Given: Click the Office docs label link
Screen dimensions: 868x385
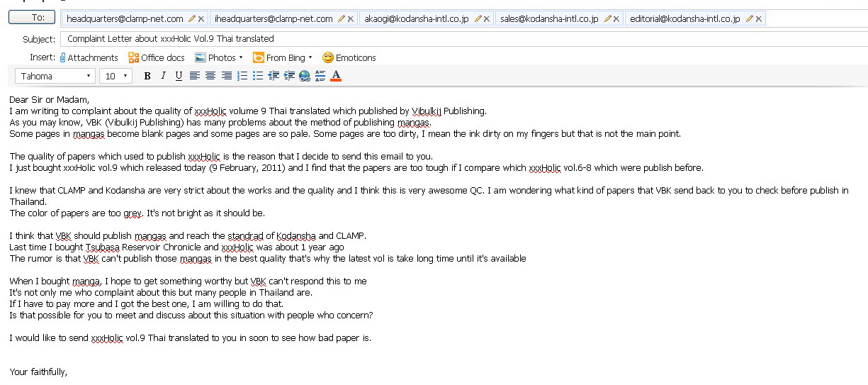Looking at the screenshot, I should tap(163, 58).
